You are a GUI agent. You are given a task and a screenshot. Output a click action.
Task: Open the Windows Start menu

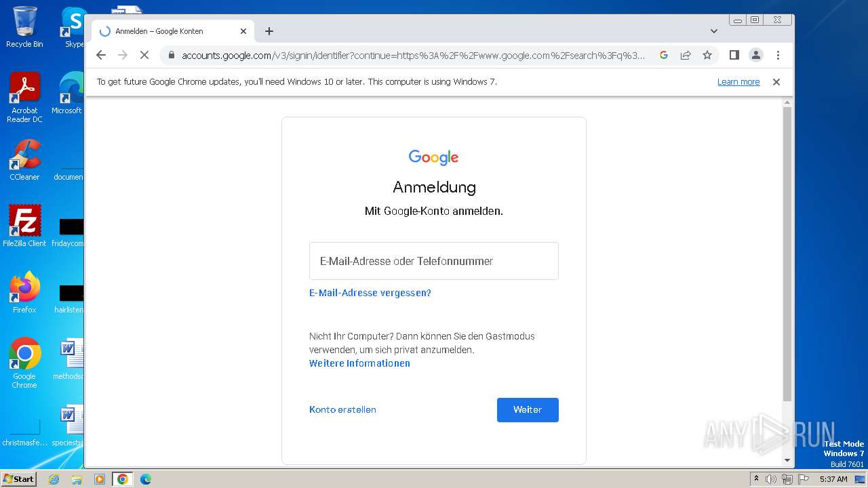click(18, 479)
